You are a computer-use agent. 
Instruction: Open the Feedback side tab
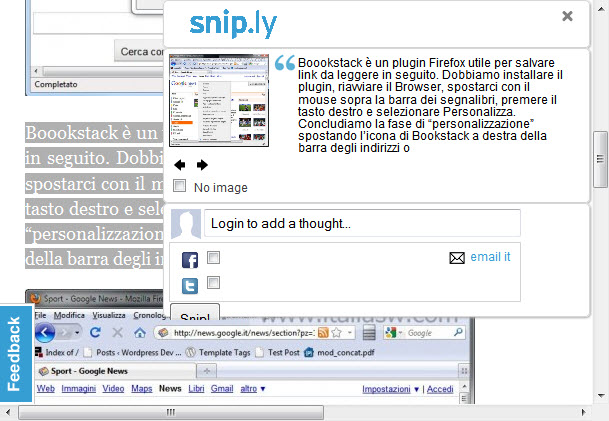point(16,354)
